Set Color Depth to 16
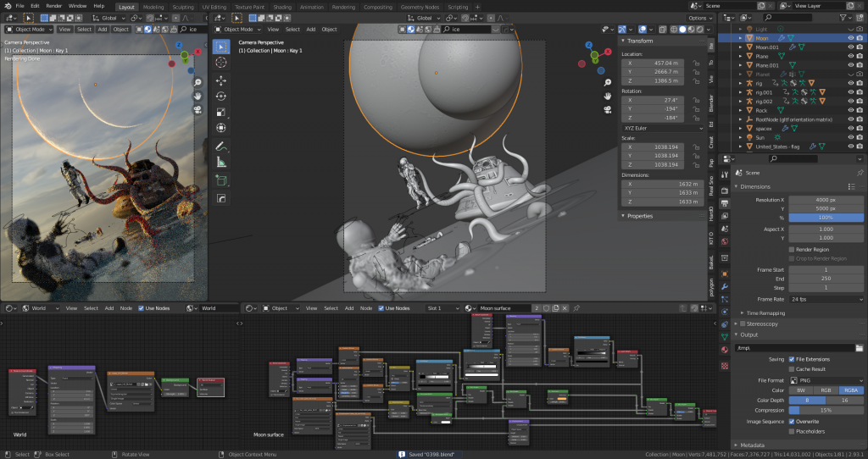The height and width of the screenshot is (459, 868). tap(845, 401)
